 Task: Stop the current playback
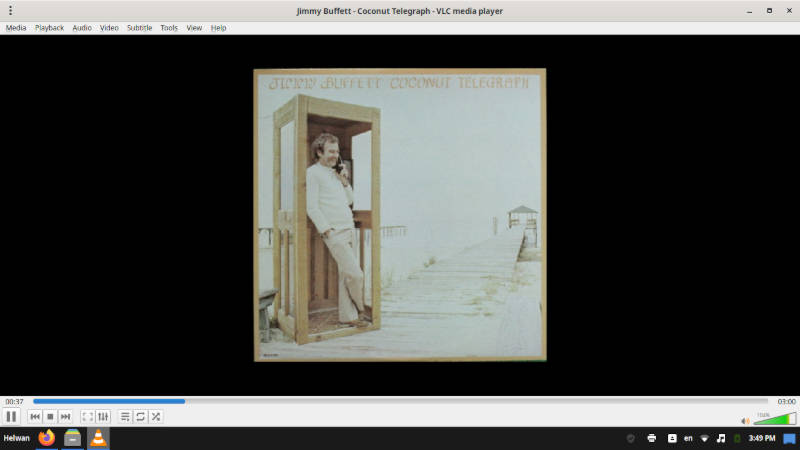[x=50, y=416]
